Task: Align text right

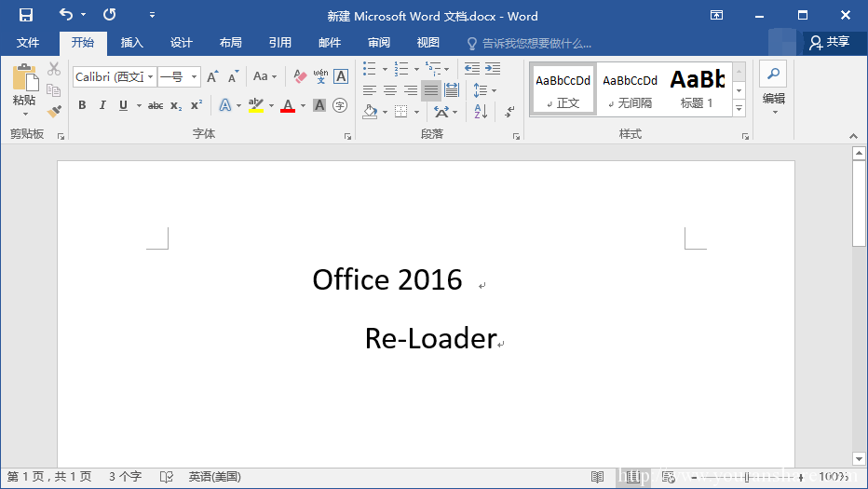Action: pos(410,90)
